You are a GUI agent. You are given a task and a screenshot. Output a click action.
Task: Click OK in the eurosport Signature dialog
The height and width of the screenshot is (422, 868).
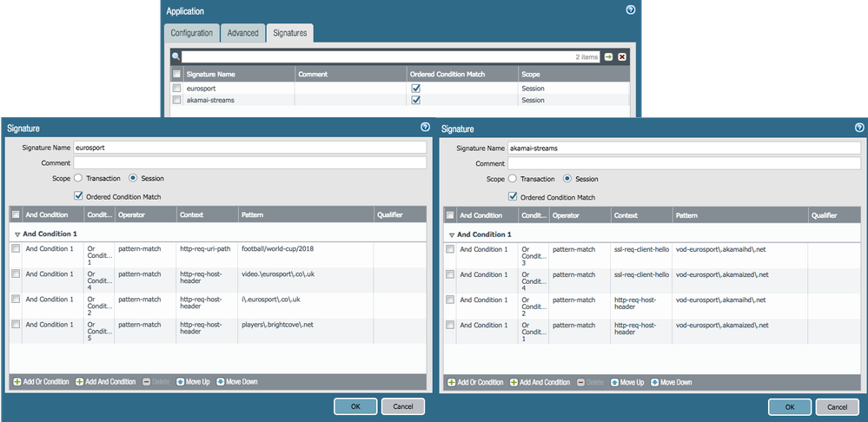[x=355, y=406]
